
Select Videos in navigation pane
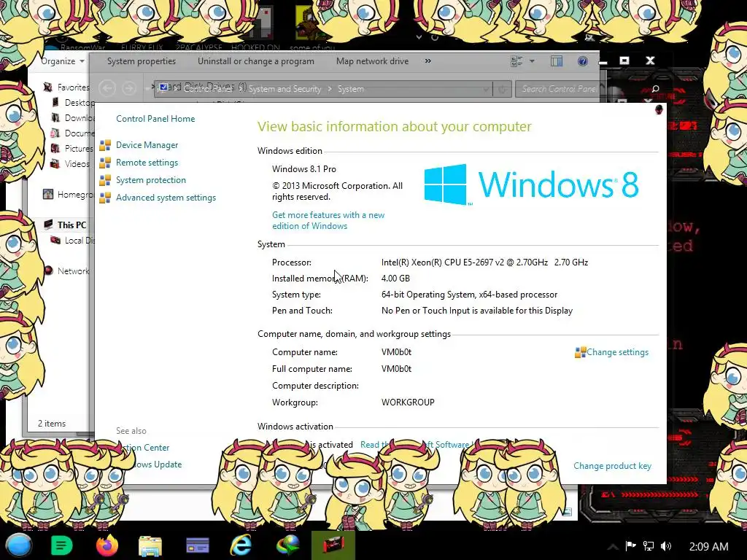point(77,164)
